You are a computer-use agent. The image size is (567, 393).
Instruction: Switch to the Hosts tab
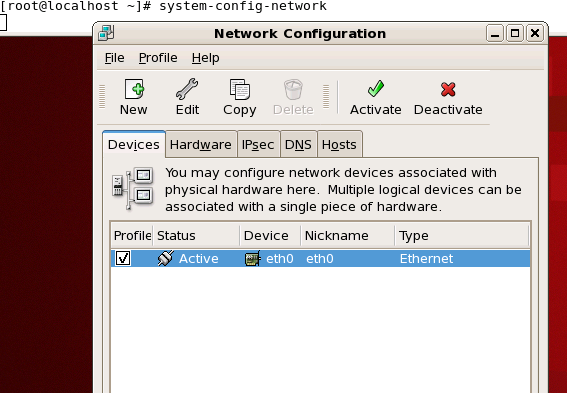(339, 144)
